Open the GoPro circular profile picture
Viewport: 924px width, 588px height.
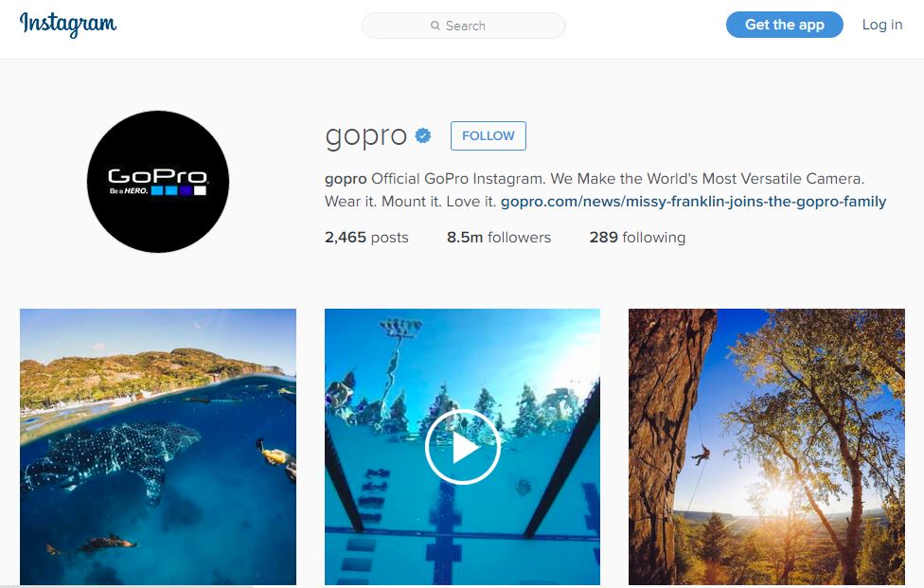tap(158, 182)
